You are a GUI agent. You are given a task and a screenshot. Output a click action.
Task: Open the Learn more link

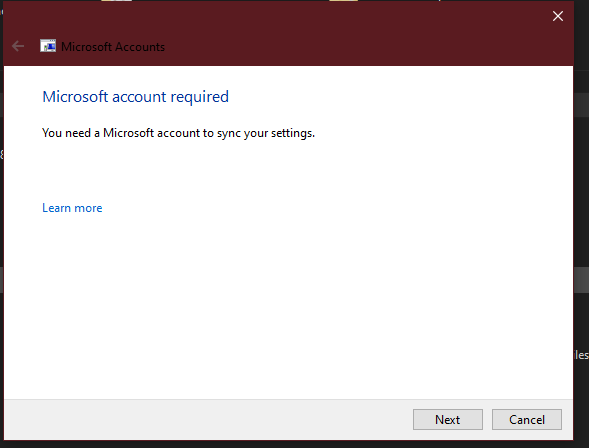72,208
